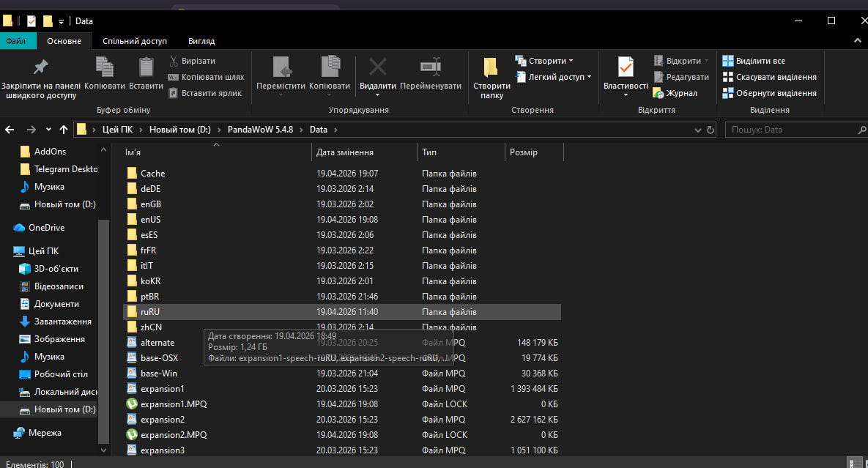
Task: Open the Спільний доступ tab
Action: point(135,41)
